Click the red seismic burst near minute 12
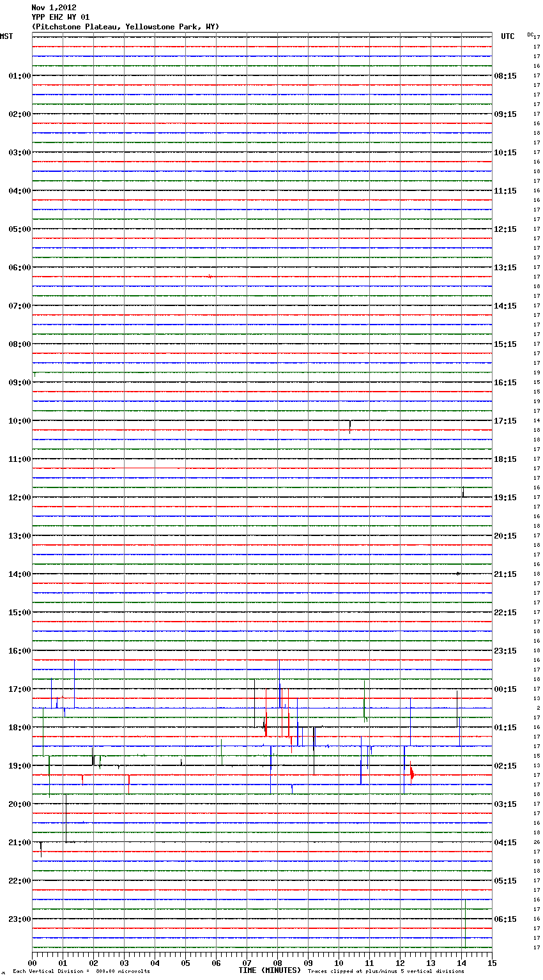The width and height of the screenshot is (543, 980). [412, 774]
